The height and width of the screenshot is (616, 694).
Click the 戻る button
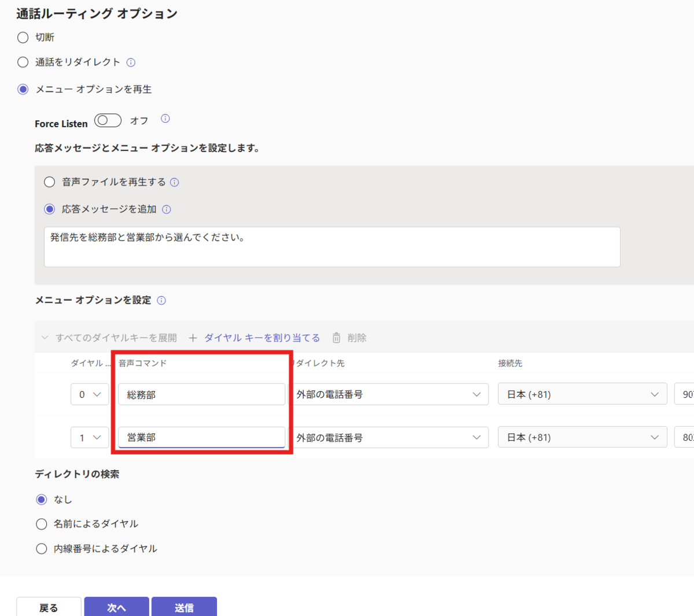pos(49,607)
